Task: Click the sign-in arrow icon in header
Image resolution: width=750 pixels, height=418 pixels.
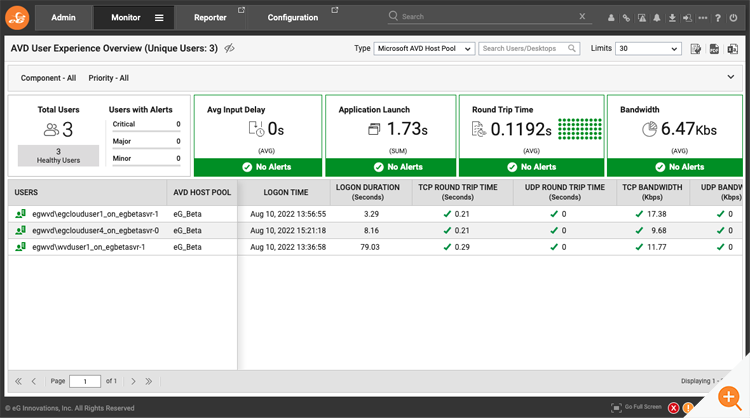Action: coord(687,18)
